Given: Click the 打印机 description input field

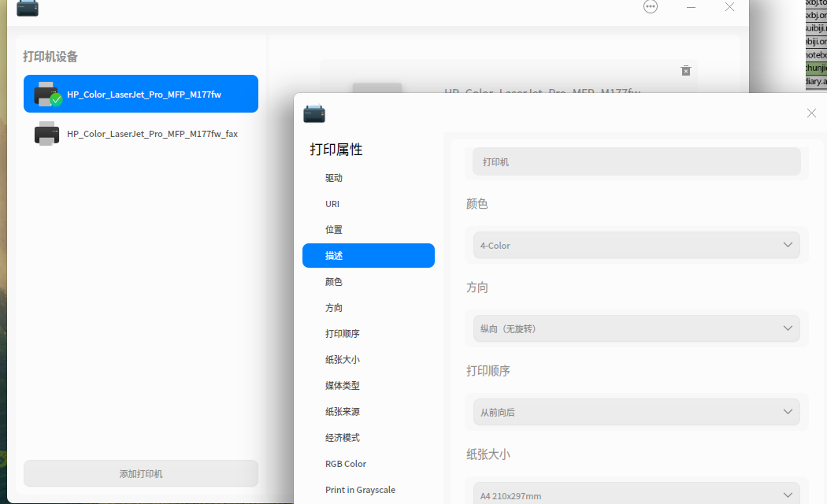Looking at the screenshot, I should [x=636, y=161].
